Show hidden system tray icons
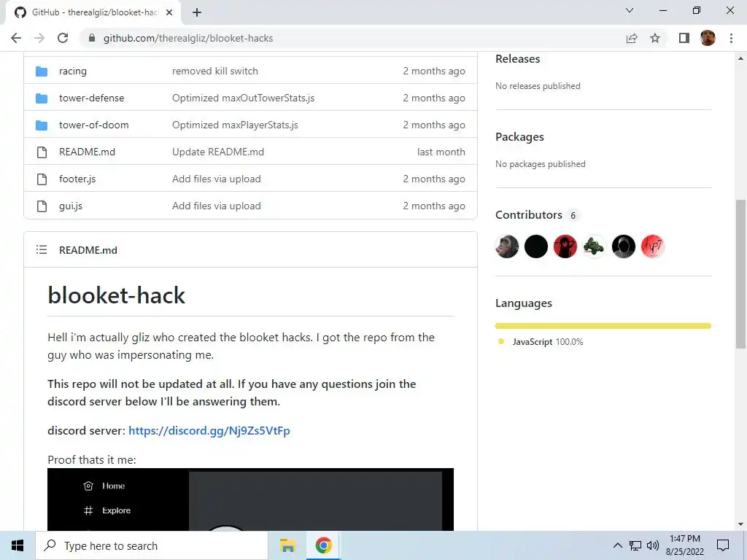Viewport: 747px width, 560px height. click(x=617, y=545)
